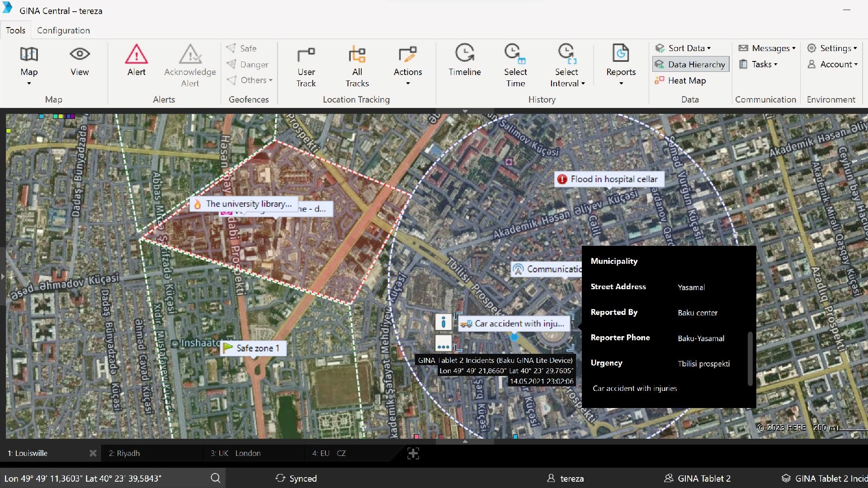Screen dimensions: 868x488
Task: Click the Select Time icon
Action: click(515, 53)
